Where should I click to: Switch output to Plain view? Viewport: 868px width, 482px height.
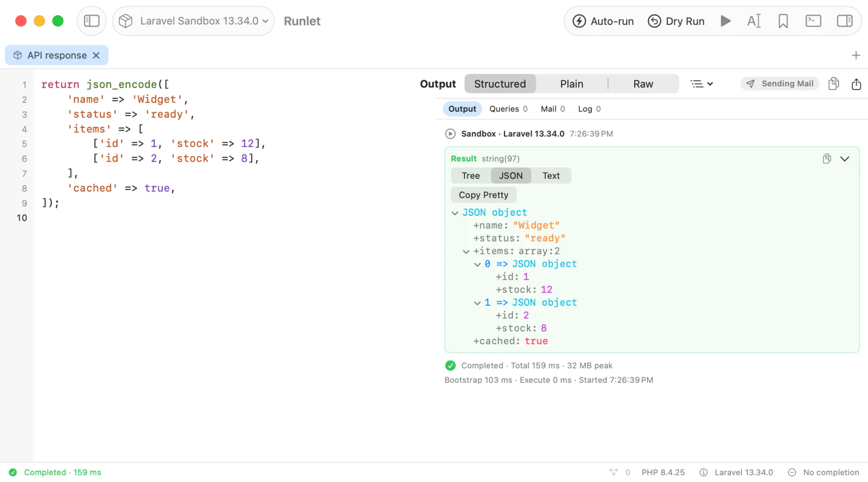click(x=572, y=84)
